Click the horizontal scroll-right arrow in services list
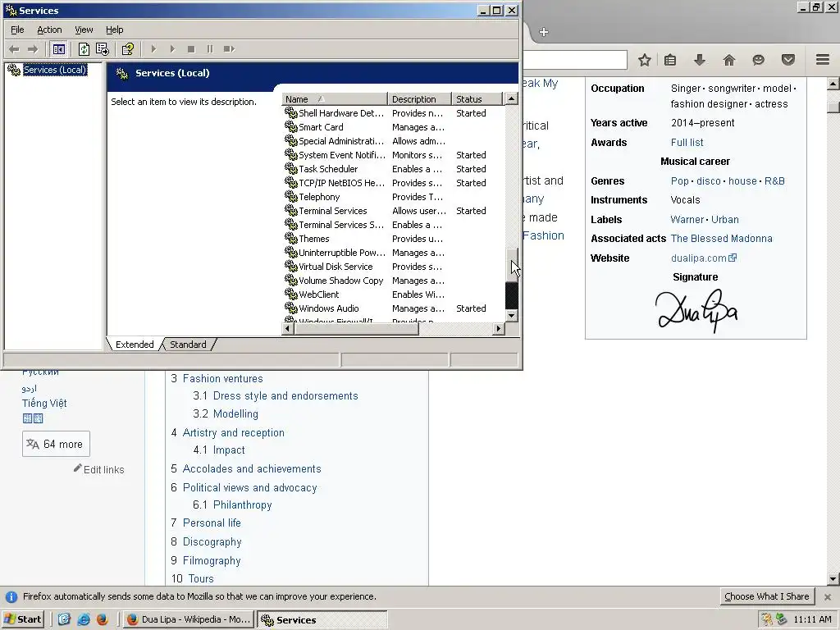This screenshot has height=630, width=840. point(499,328)
